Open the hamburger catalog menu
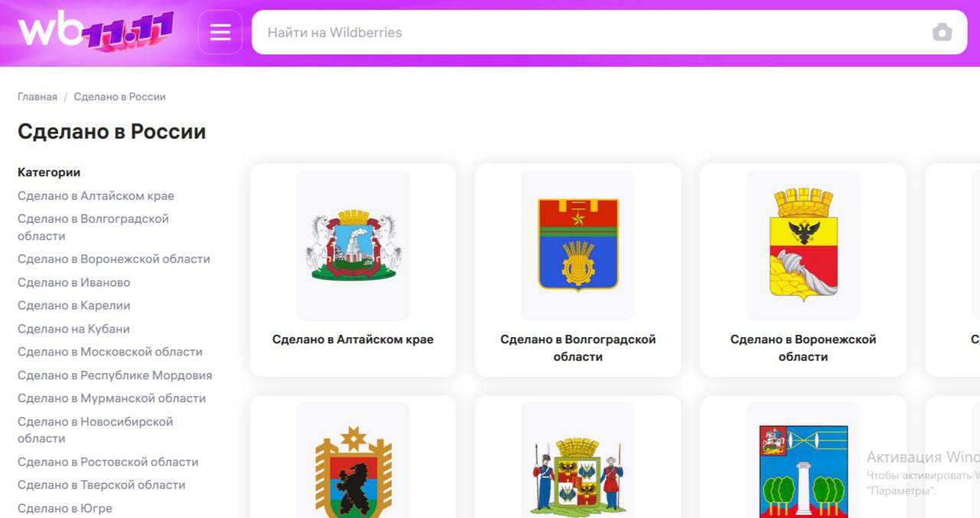This screenshot has height=518, width=980. (x=220, y=32)
